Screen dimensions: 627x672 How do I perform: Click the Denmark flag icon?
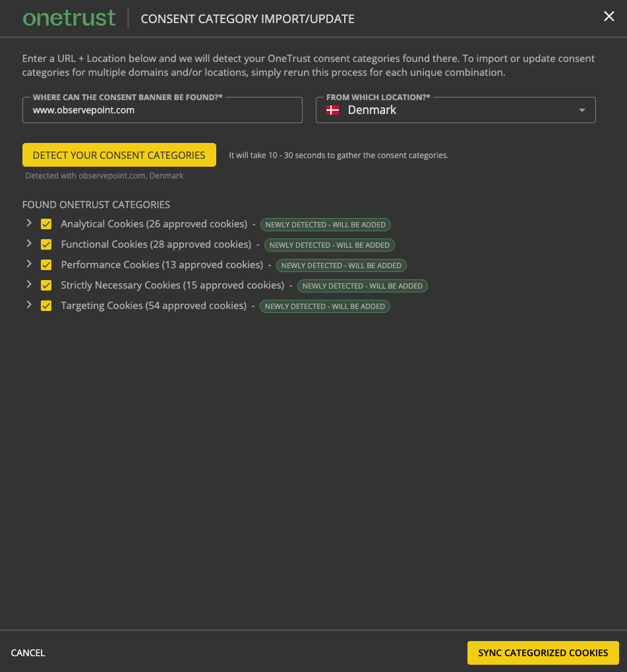[x=333, y=110]
